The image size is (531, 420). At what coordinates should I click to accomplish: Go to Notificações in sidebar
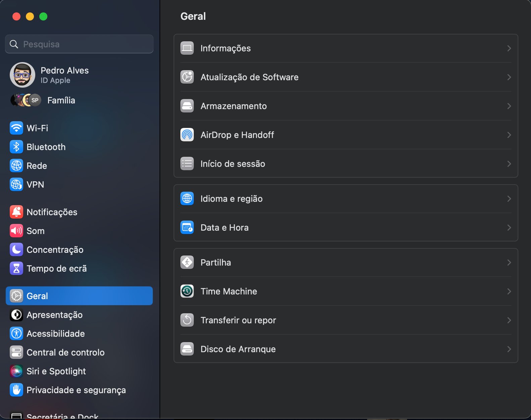pyautogui.click(x=79, y=212)
